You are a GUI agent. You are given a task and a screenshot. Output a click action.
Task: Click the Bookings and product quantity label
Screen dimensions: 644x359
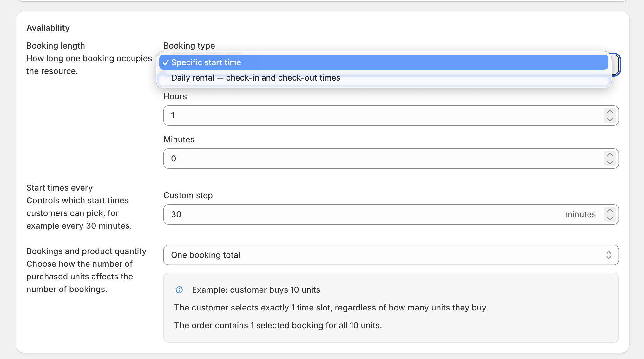(x=86, y=251)
